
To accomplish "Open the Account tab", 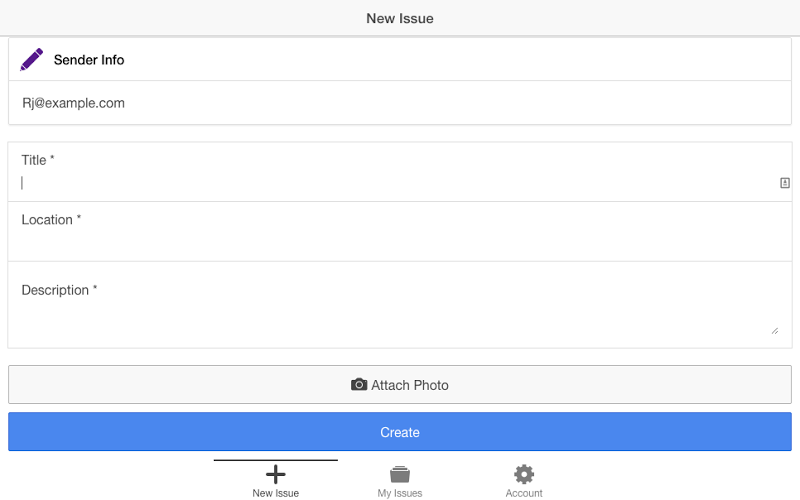I will [x=524, y=480].
